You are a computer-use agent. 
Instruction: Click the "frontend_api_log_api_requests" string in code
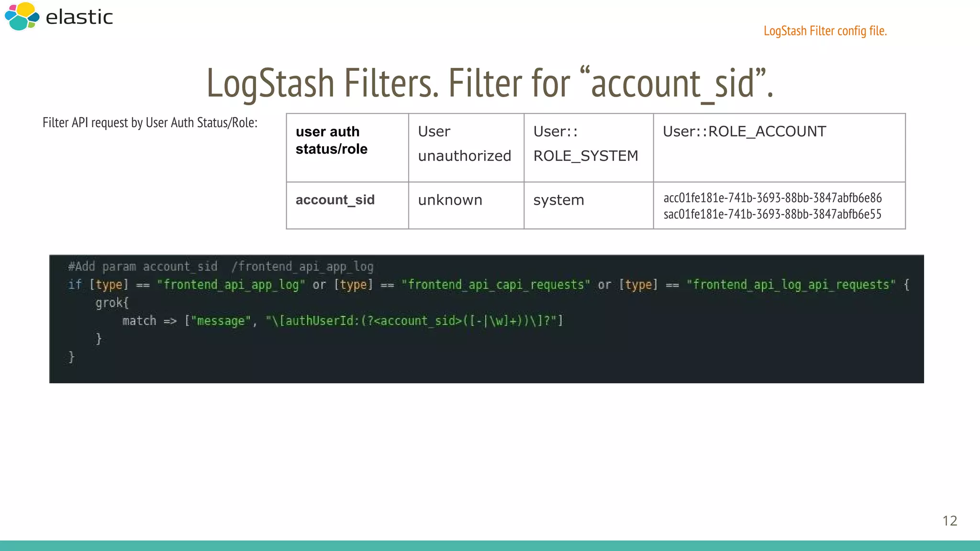[791, 285]
